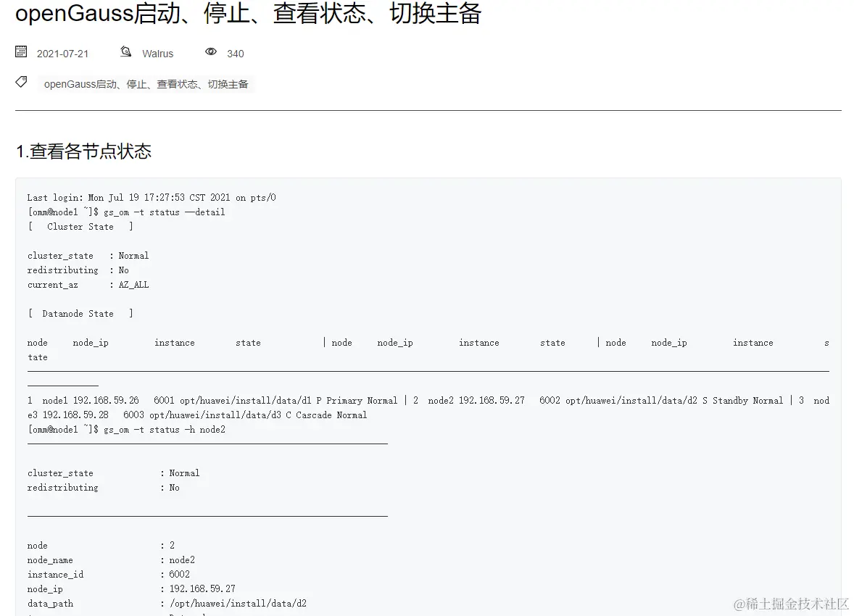854x616 pixels.
Task: Click the author pen icon next to Walrus
Action: point(125,51)
